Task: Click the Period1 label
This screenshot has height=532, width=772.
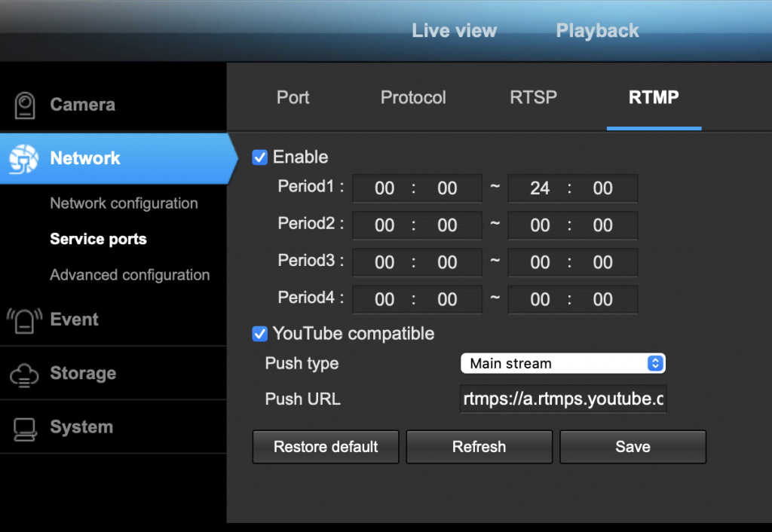Action: click(x=311, y=187)
